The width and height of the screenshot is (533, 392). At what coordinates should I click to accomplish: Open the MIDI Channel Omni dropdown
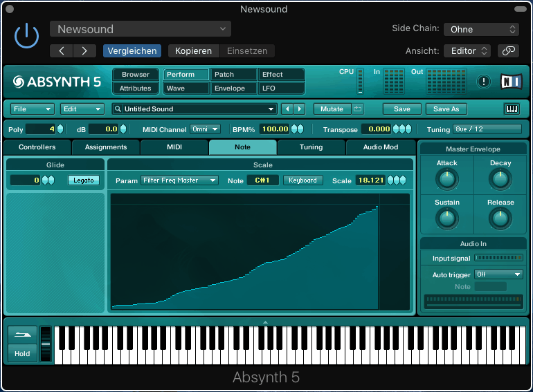coord(206,129)
